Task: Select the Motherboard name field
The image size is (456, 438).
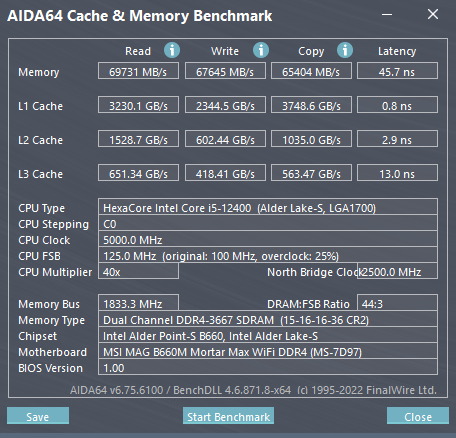Action: coord(268,351)
